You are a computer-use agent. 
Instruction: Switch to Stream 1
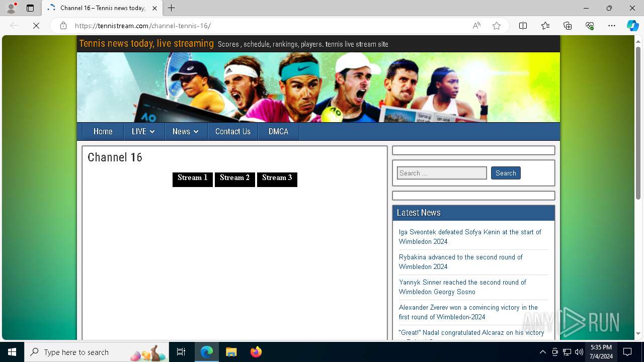(x=193, y=179)
